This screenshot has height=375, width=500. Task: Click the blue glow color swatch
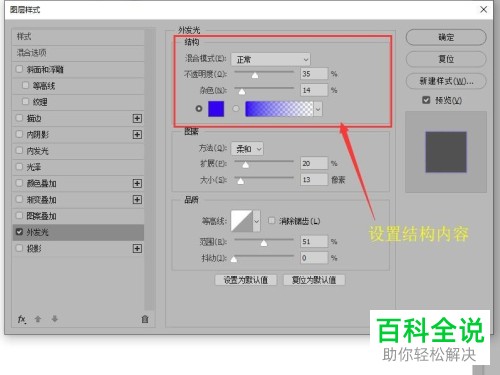pos(216,109)
